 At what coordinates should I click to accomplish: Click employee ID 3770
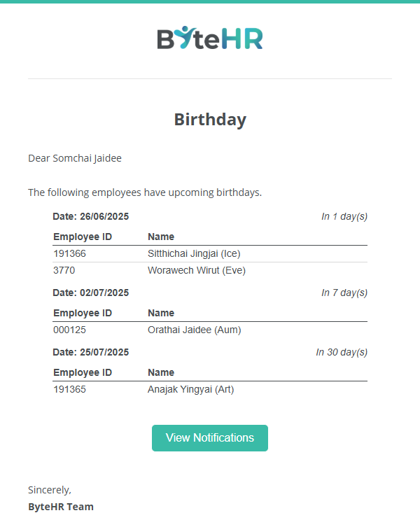(x=64, y=270)
